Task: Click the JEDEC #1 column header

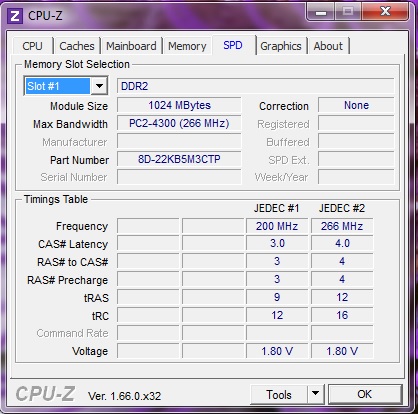Action: click(276, 208)
